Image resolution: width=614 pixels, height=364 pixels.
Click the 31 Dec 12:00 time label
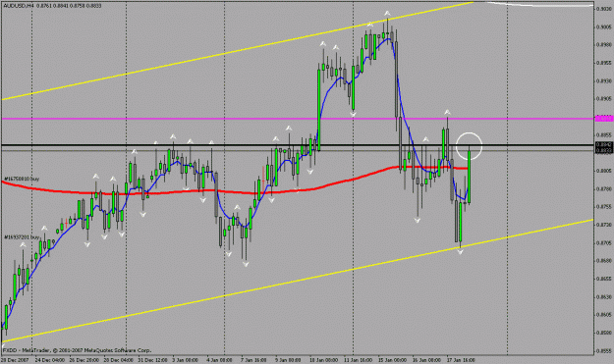click(152, 360)
